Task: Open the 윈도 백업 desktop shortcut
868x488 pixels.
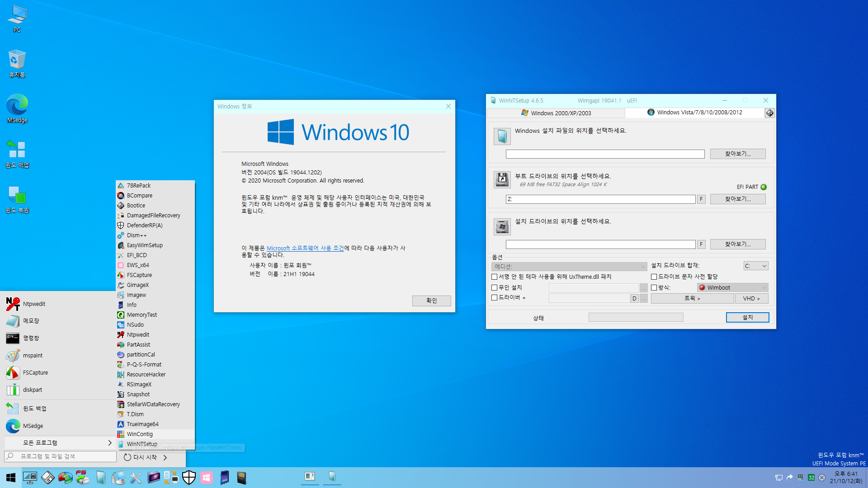Action: [17, 154]
